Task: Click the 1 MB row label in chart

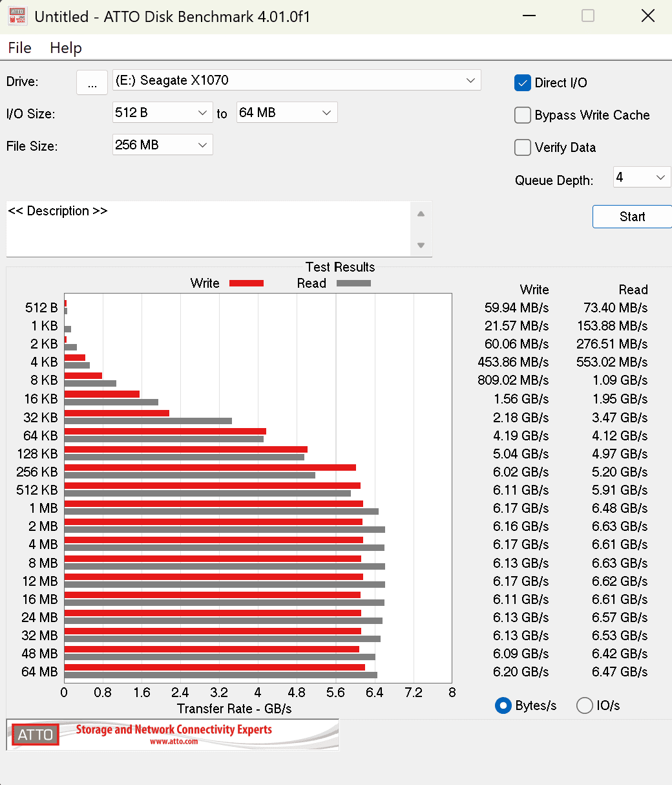Action: click(x=43, y=508)
